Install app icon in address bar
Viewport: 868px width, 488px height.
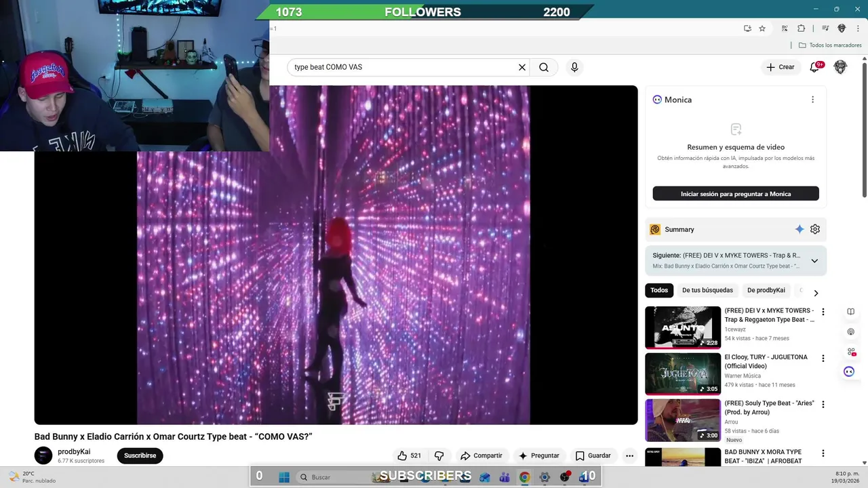click(x=747, y=28)
